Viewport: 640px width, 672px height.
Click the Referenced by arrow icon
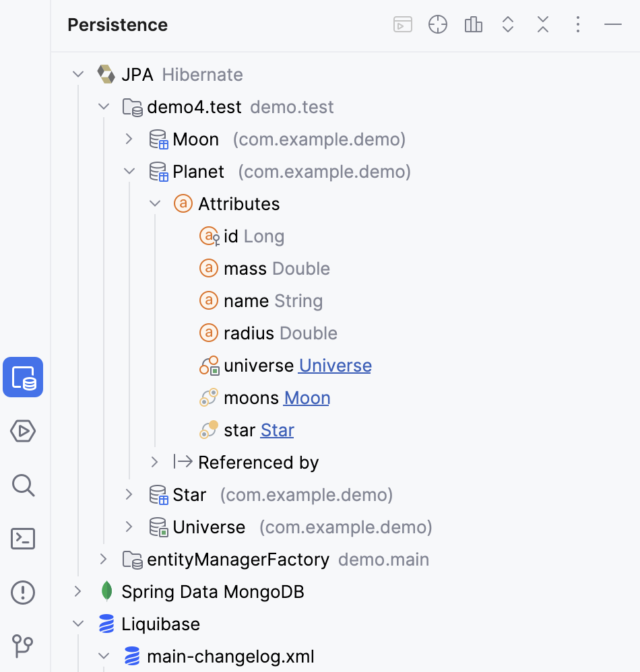(x=183, y=462)
